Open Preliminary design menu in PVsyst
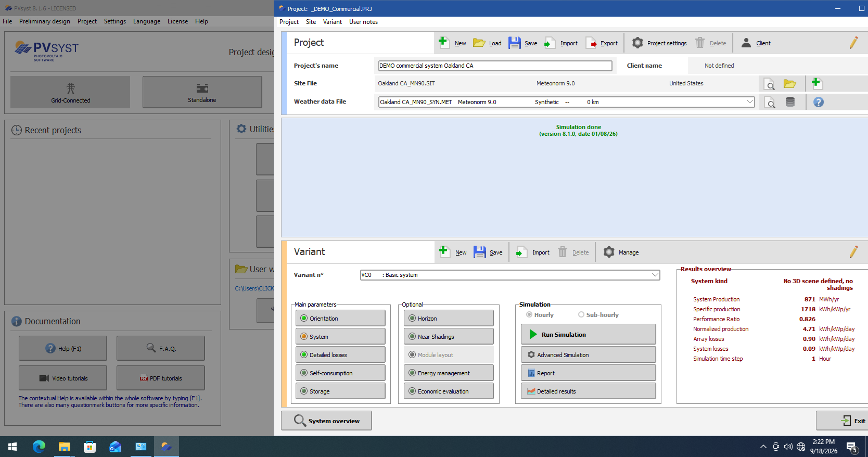The image size is (868, 457). point(45,21)
